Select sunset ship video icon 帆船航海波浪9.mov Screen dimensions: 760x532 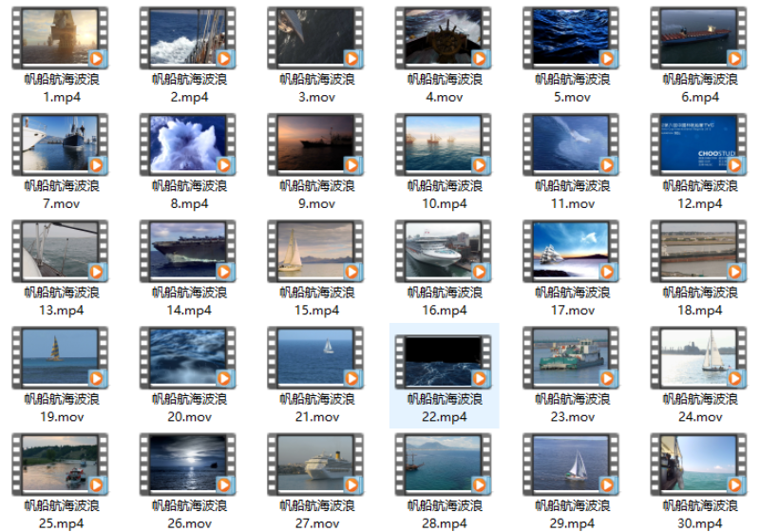coord(315,144)
